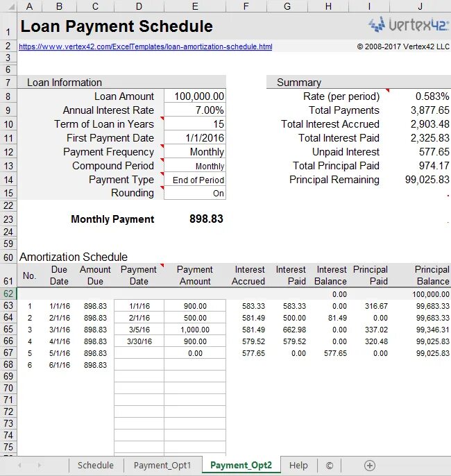Select column header E

[x=195, y=6]
